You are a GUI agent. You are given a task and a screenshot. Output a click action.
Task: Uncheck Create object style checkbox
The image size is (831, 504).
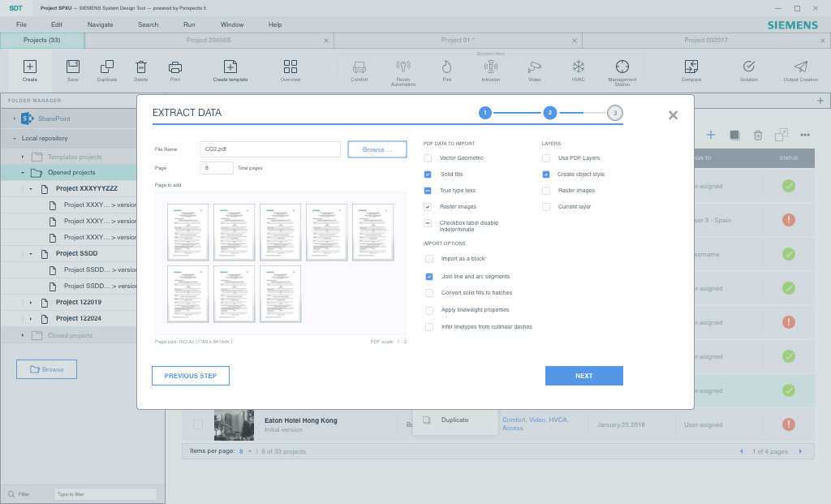pos(546,174)
